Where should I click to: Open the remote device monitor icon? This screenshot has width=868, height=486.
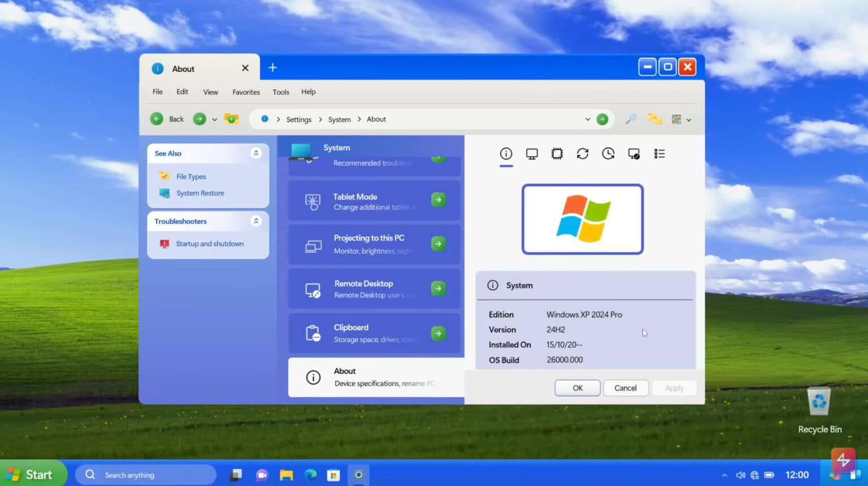633,153
